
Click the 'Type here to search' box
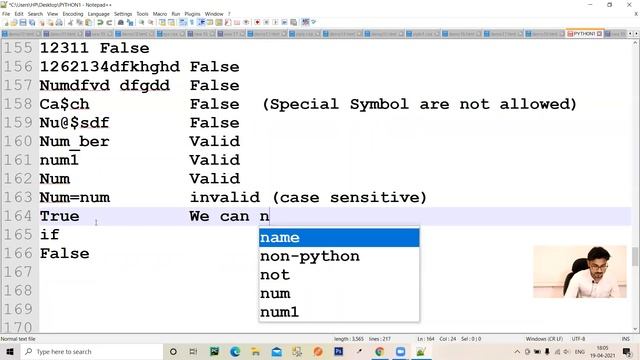point(92,351)
